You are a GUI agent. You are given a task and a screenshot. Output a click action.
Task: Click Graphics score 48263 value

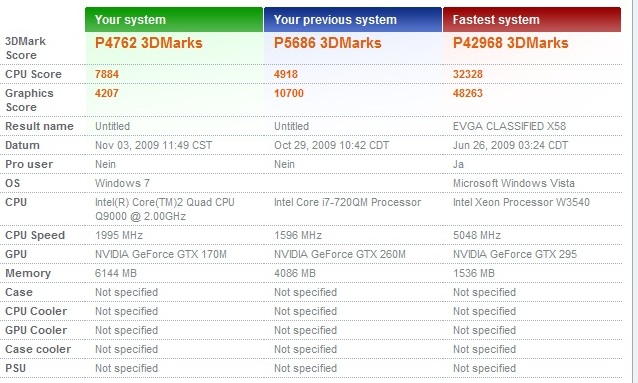pyautogui.click(x=468, y=93)
